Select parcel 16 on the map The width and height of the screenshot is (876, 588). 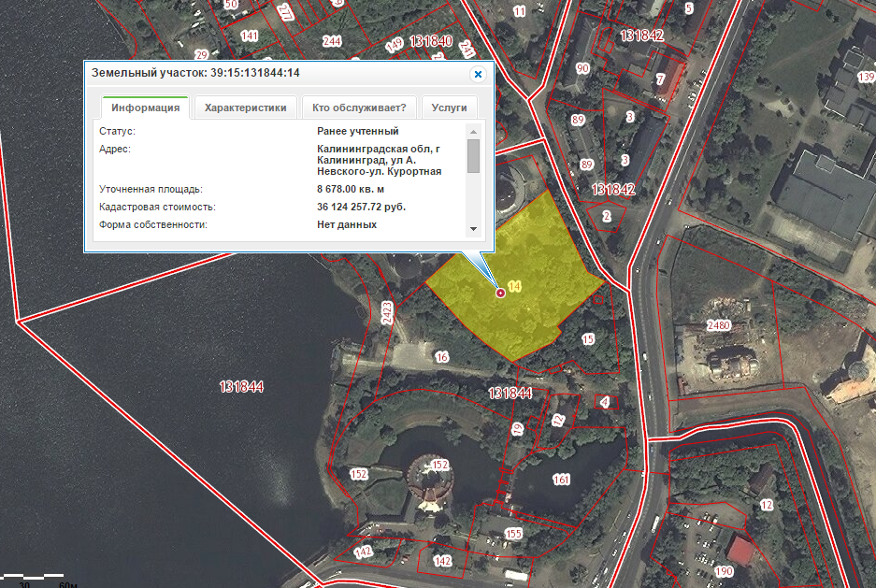(x=442, y=357)
